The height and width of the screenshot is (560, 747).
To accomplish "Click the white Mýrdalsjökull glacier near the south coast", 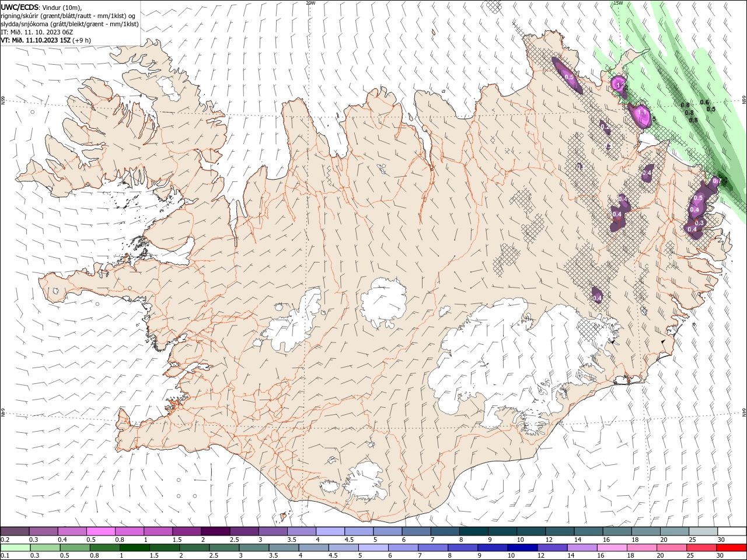I will pos(366,481).
